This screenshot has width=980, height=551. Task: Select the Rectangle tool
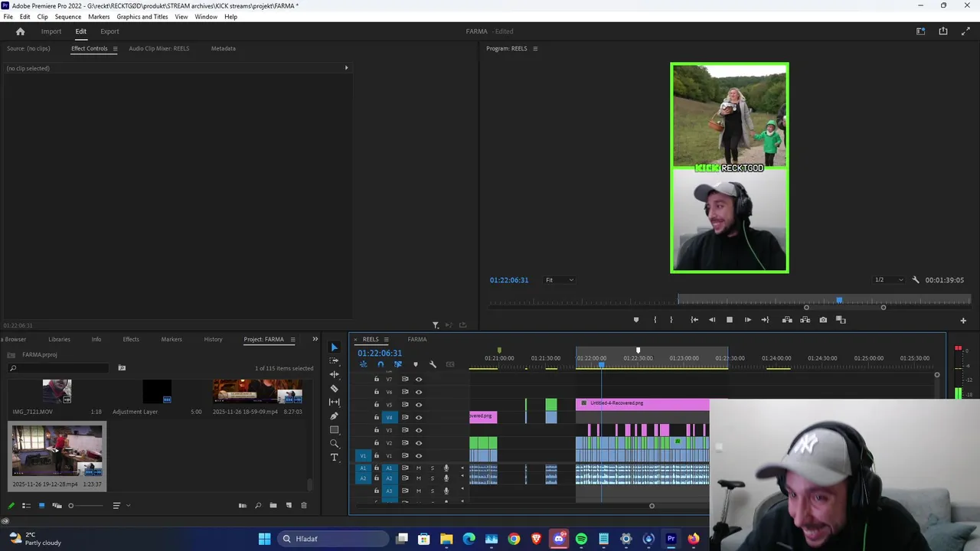point(334,429)
